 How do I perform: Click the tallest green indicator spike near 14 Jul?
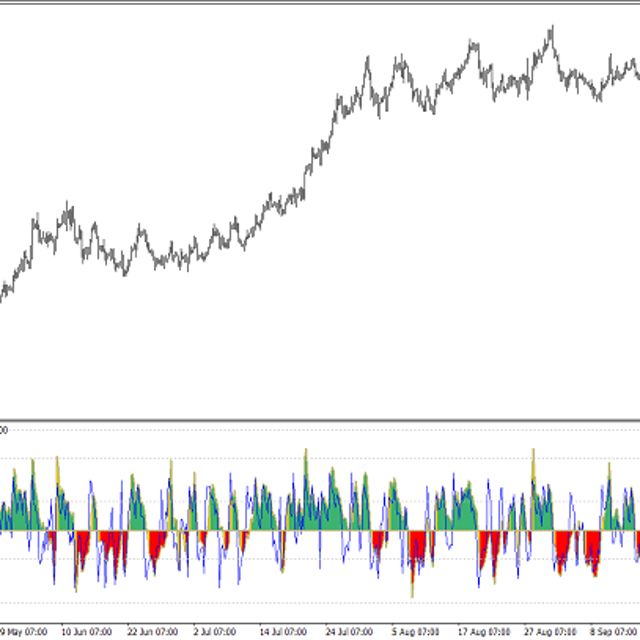305,455
